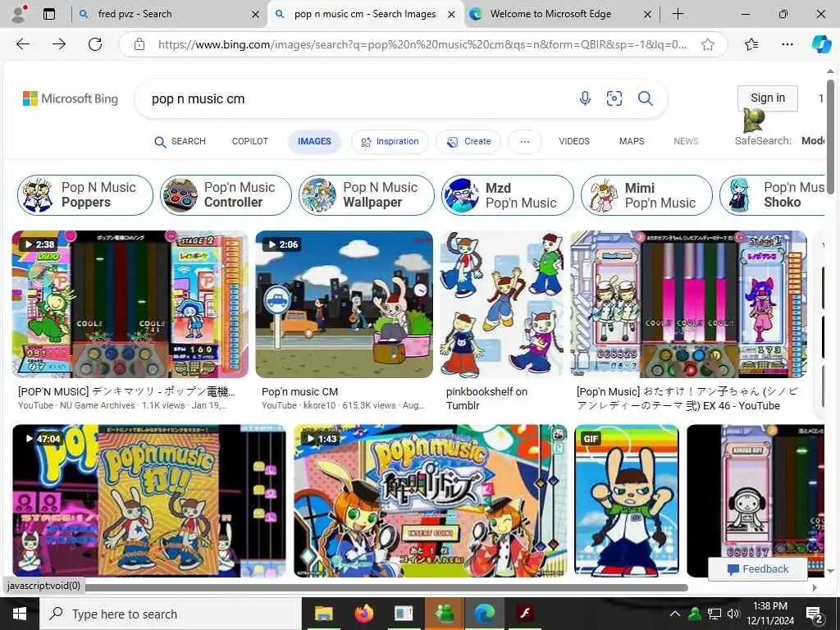Open the 47:04 video thumbnail
Screen dimensions: 840x630
point(149,501)
